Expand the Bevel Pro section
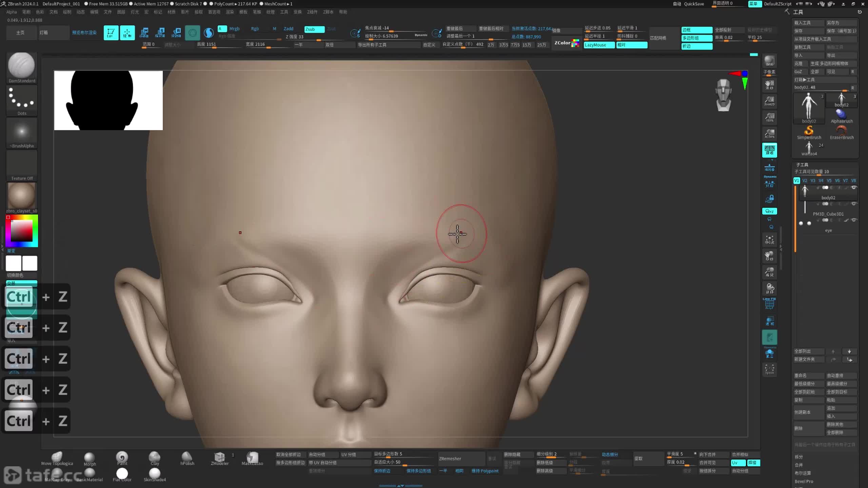 point(804,481)
